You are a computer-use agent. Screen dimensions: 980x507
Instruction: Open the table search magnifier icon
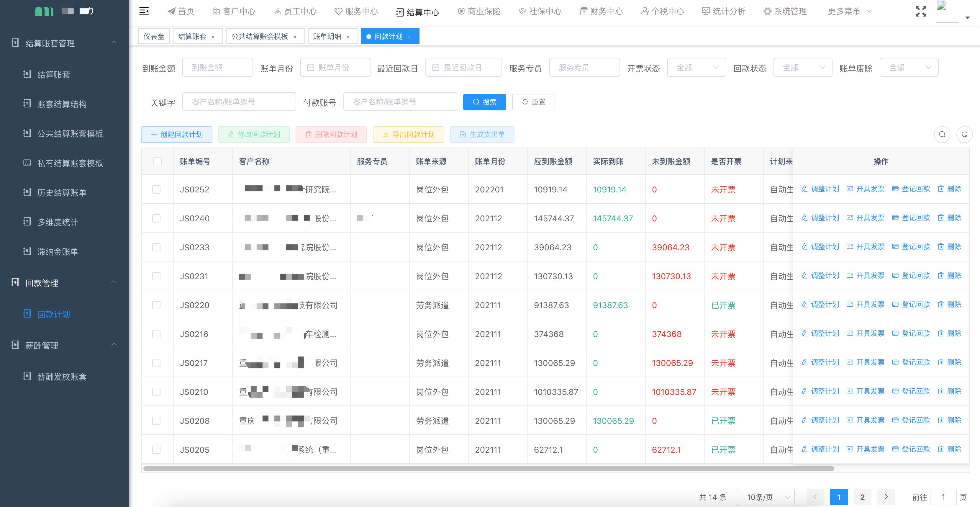[942, 134]
